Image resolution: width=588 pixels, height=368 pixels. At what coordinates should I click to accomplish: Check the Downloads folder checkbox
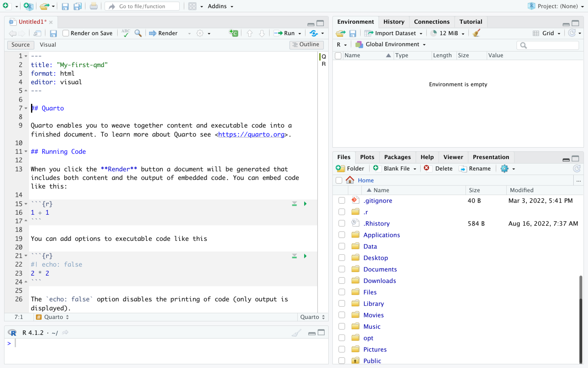342,281
